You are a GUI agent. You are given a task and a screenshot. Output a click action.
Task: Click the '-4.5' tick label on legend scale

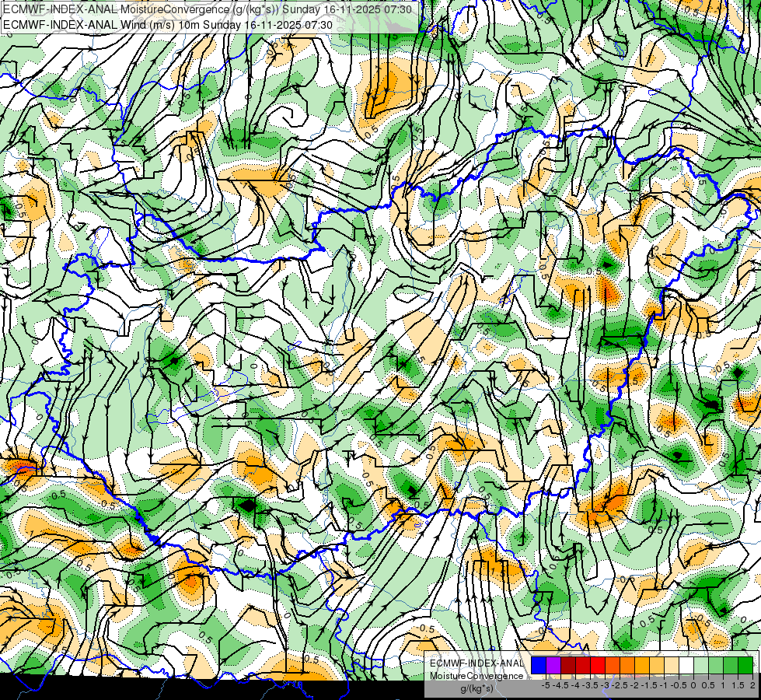(x=560, y=685)
